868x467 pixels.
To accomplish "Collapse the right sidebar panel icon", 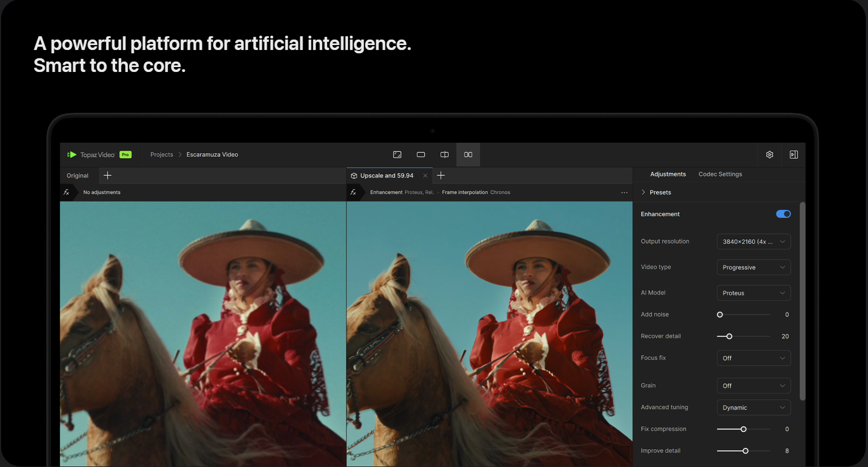I will pyautogui.click(x=793, y=155).
